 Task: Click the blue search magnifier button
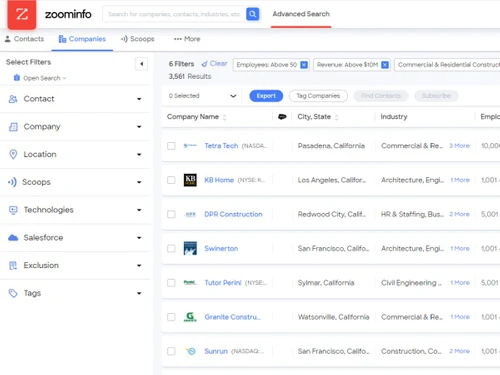pyautogui.click(x=253, y=14)
